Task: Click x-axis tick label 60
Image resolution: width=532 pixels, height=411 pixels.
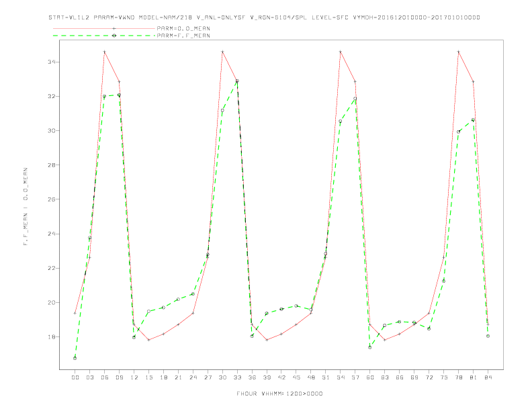Action: point(370,377)
